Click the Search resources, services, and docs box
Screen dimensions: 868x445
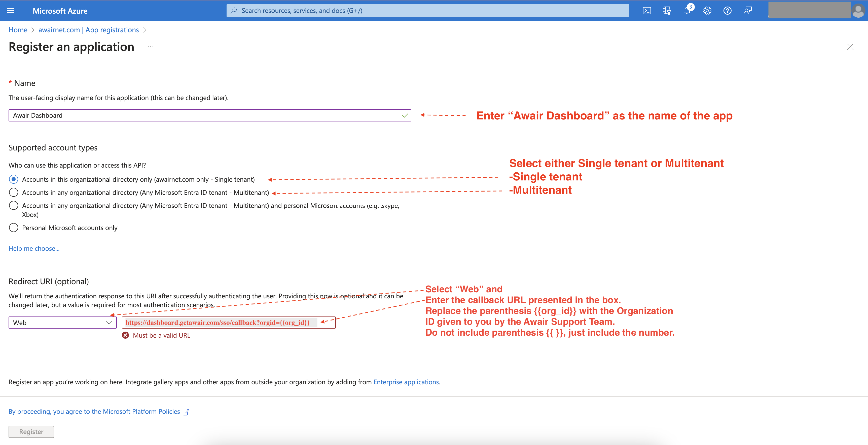(428, 11)
